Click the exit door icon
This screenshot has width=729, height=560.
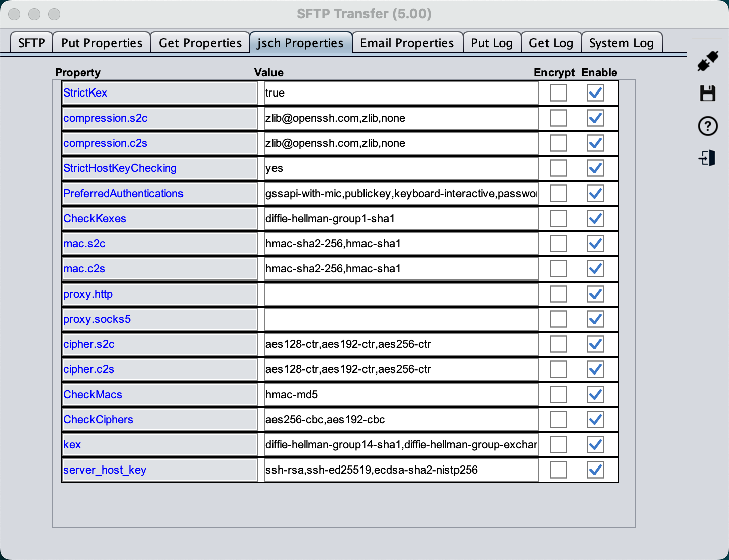click(x=707, y=158)
